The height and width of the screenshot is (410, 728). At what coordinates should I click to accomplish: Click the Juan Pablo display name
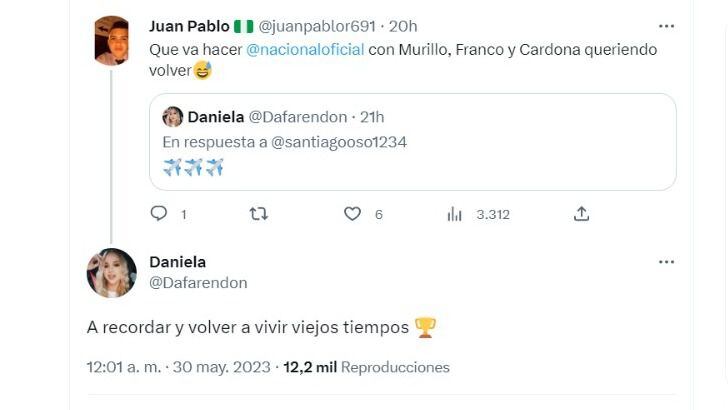(186, 25)
